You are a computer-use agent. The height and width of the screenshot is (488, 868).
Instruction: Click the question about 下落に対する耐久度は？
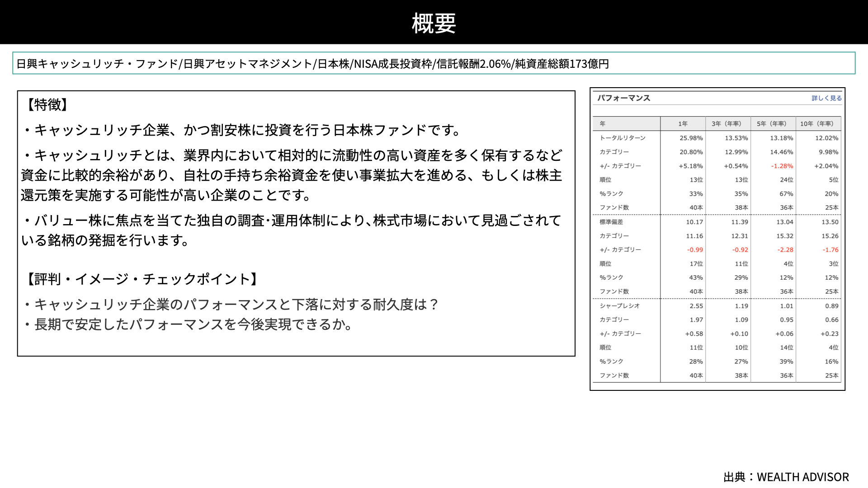click(231, 305)
